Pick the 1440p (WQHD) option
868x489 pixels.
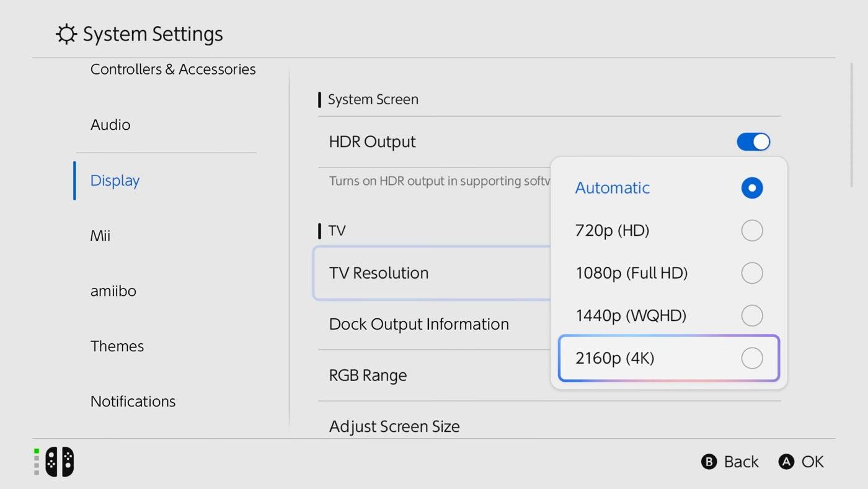click(751, 316)
